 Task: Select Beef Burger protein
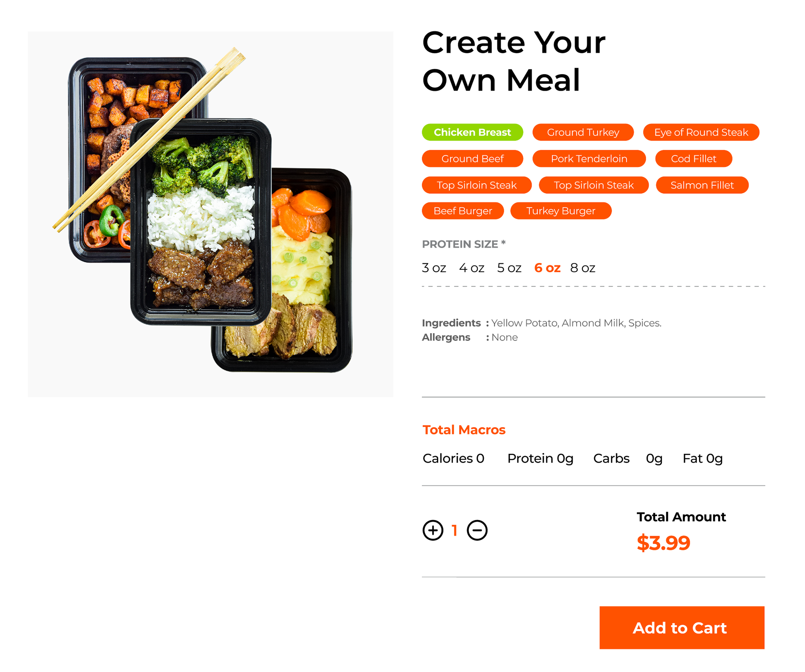click(463, 211)
